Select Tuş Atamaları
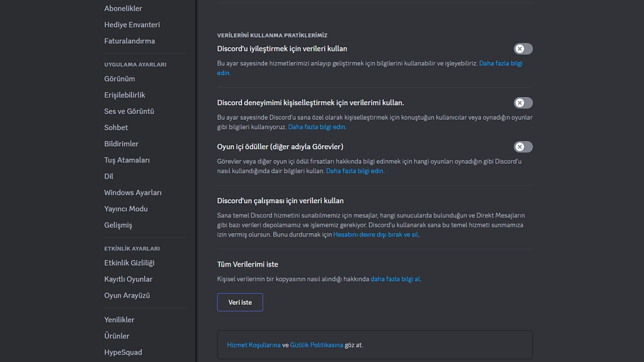Screen dimensions: 644x362 tap(126, 160)
